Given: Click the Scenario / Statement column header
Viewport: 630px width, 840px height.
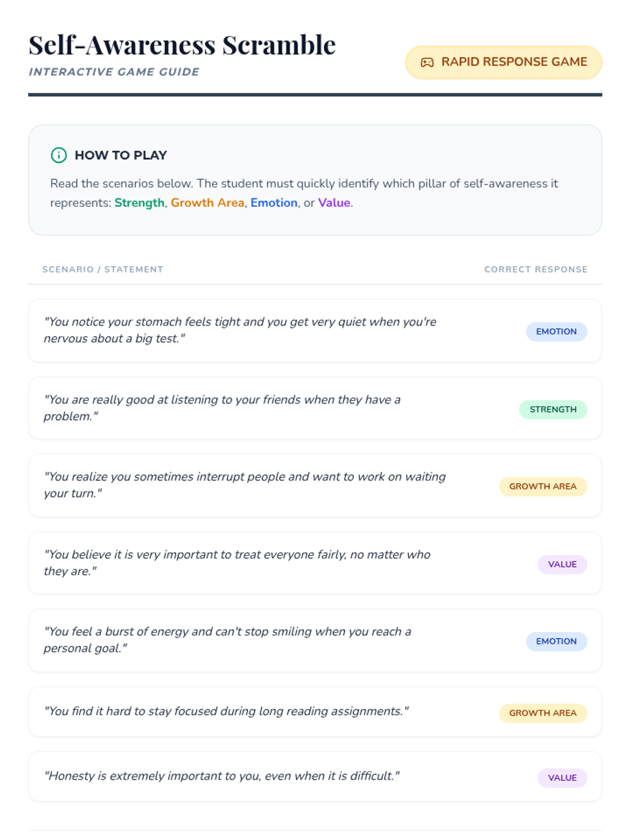Looking at the screenshot, I should 103,269.
